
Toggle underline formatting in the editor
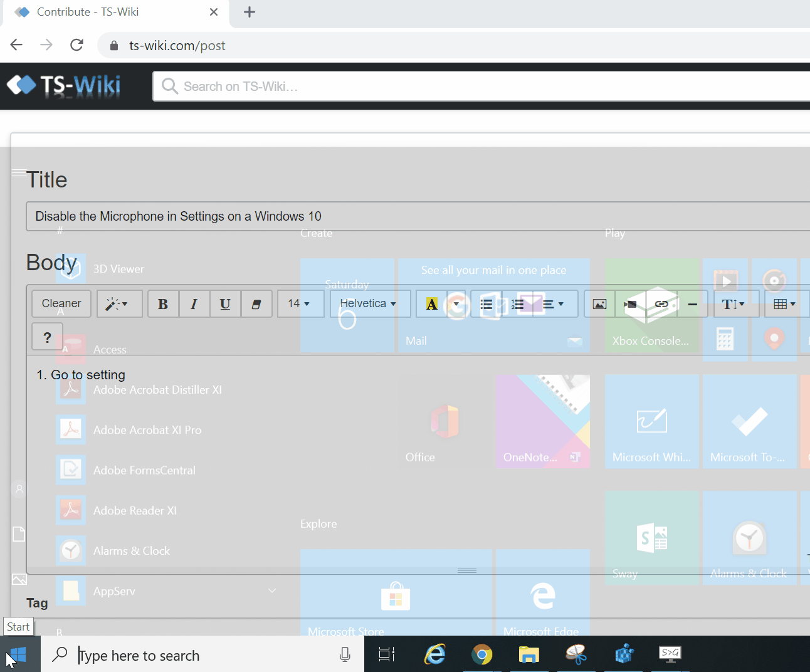225,304
